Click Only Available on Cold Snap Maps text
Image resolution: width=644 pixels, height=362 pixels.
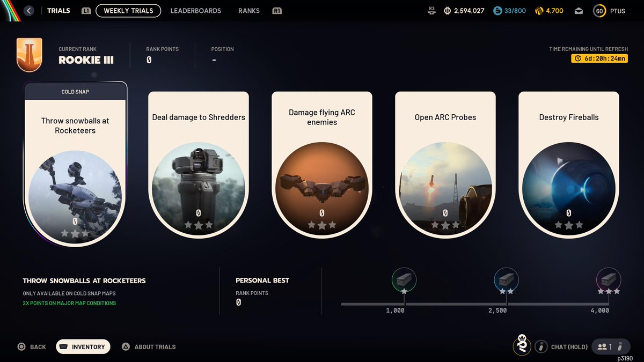69,293
